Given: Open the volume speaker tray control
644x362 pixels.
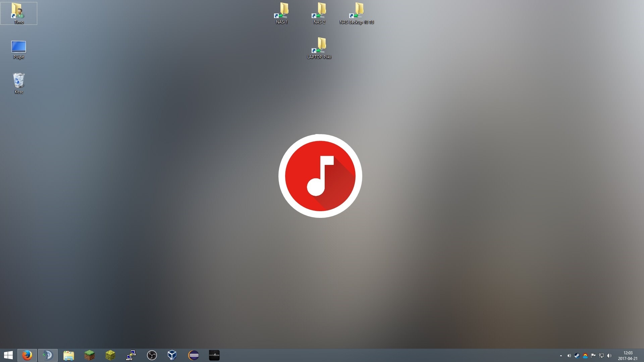Looking at the screenshot, I should [x=609, y=356].
